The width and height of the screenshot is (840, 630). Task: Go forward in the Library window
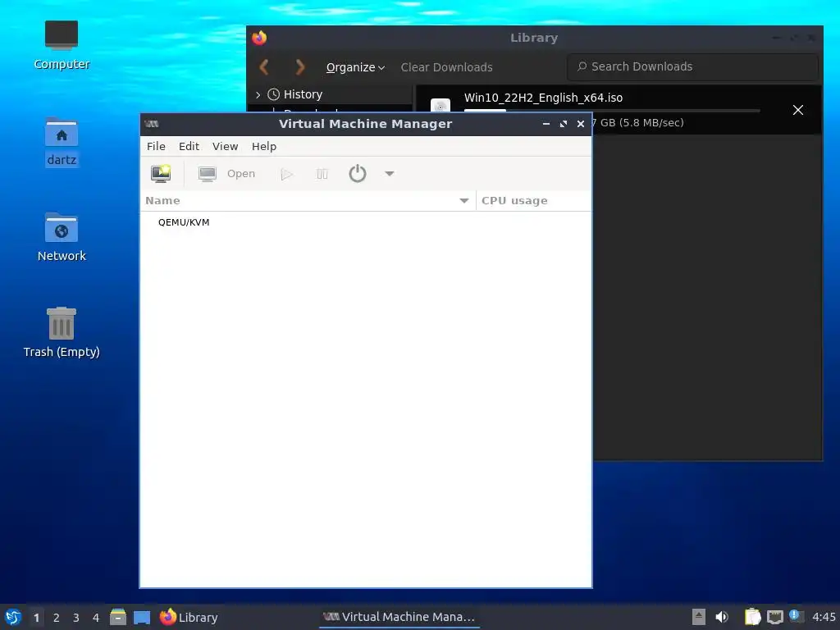click(x=300, y=67)
